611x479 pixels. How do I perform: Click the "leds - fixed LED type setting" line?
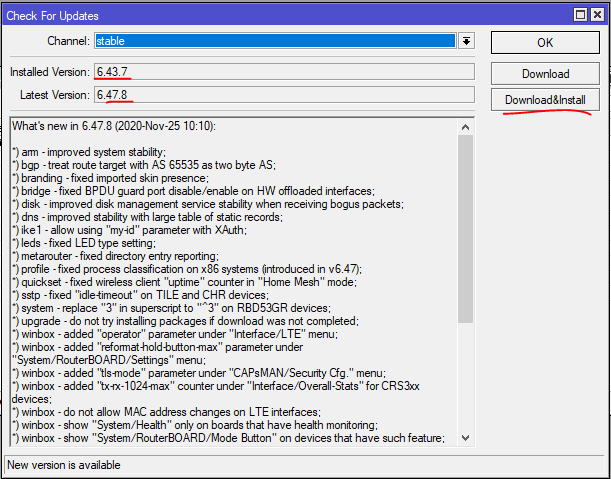click(x=84, y=243)
